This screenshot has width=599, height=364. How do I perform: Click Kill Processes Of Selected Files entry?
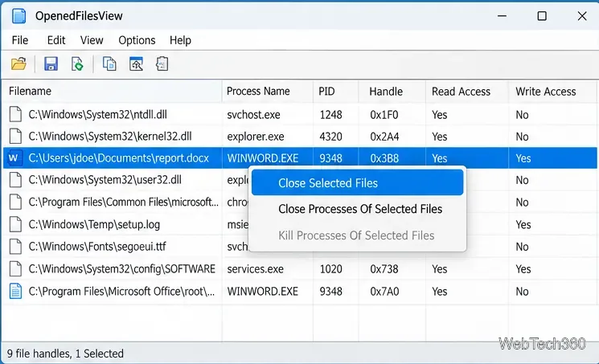358,235
